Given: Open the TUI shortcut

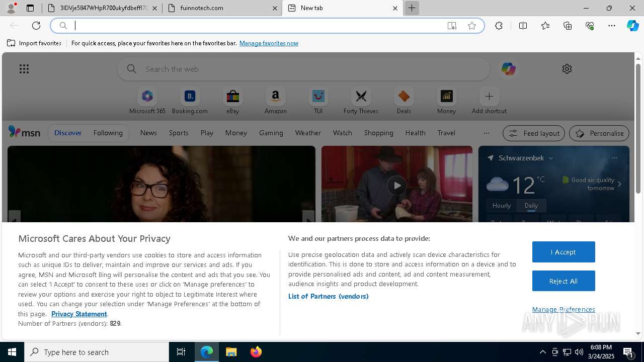Looking at the screenshot, I should [x=318, y=101].
